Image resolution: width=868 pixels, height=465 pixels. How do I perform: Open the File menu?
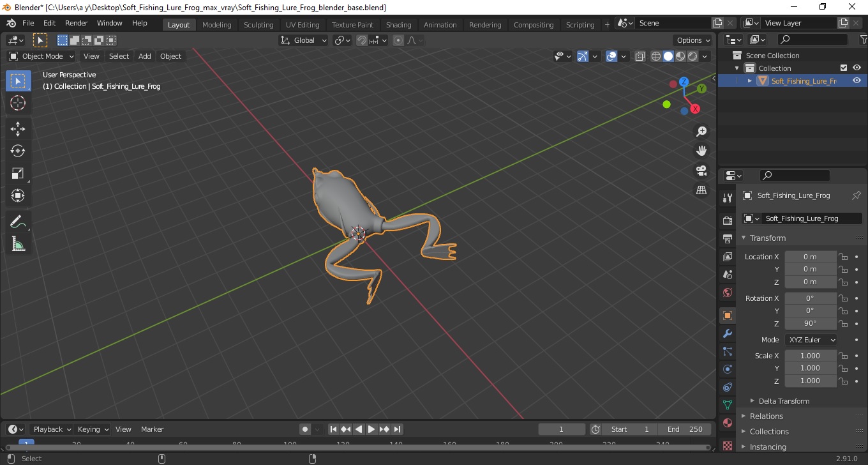point(28,23)
